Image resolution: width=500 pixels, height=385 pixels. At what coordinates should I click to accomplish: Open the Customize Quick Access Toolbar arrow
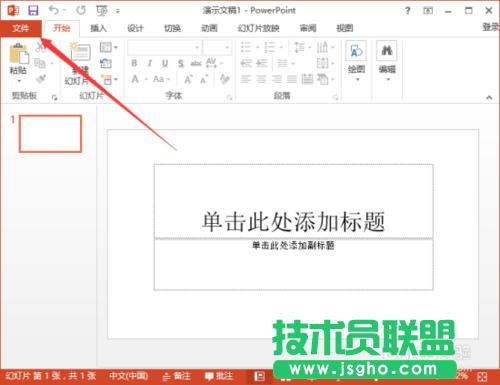(118, 11)
